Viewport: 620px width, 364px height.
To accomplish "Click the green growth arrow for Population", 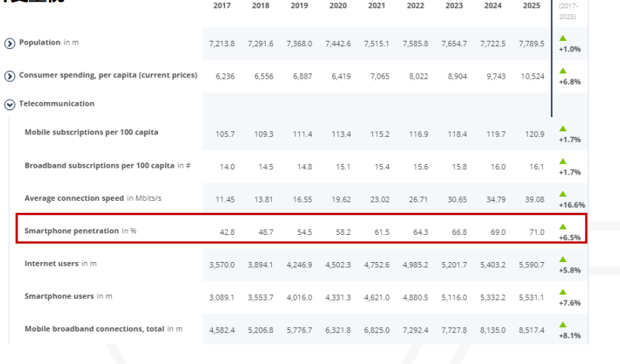I will (x=563, y=38).
